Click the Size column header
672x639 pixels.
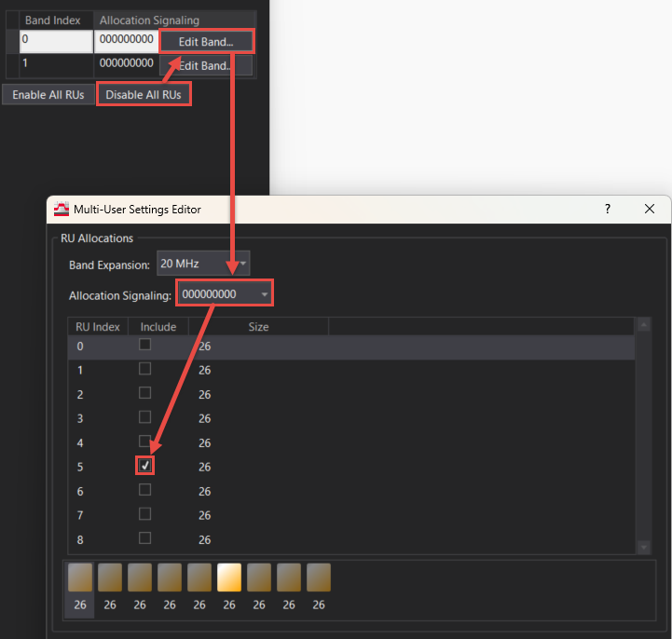tap(258, 327)
